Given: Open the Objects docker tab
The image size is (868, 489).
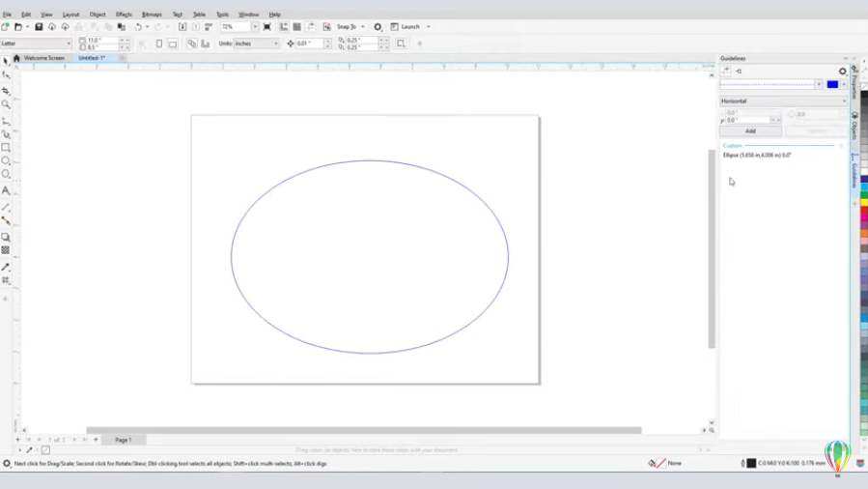Looking at the screenshot, I should pos(854,128).
